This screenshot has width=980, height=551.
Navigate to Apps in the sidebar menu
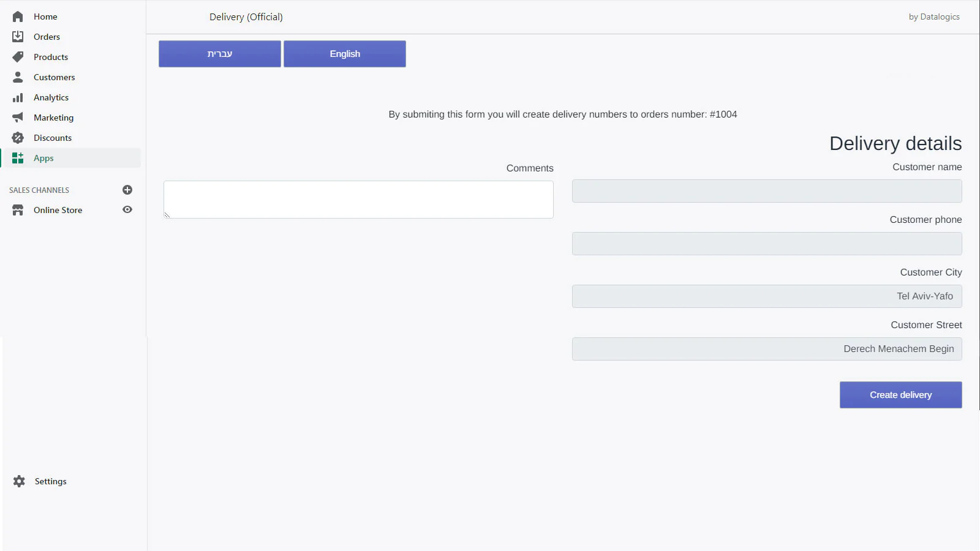[43, 157]
